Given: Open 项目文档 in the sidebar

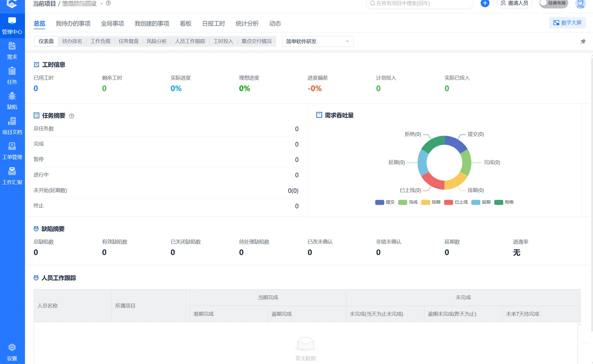Looking at the screenshot, I should coord(12,126).
